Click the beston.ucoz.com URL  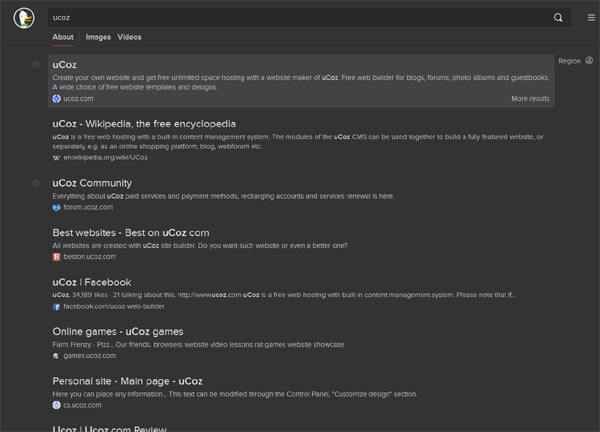tap(90, 257)
